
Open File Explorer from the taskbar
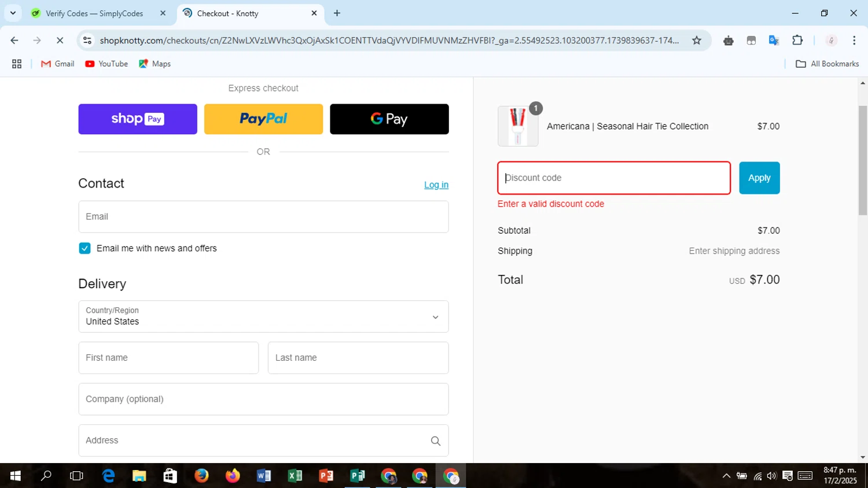[139, 476]
